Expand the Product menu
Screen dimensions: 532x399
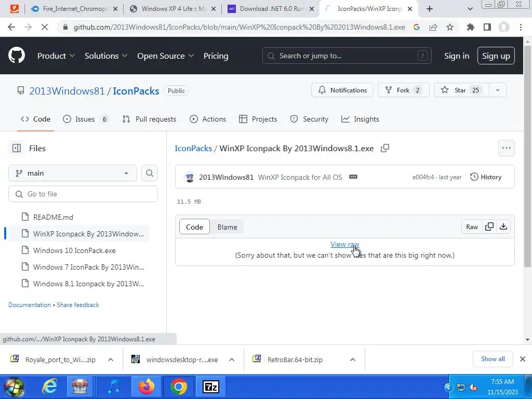pos(56,56)
